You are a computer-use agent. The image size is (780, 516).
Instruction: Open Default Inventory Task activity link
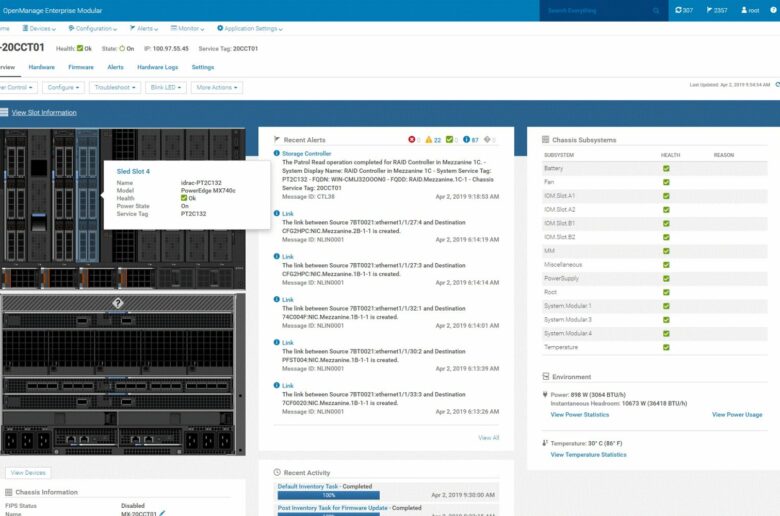click(x=307, y=487)
